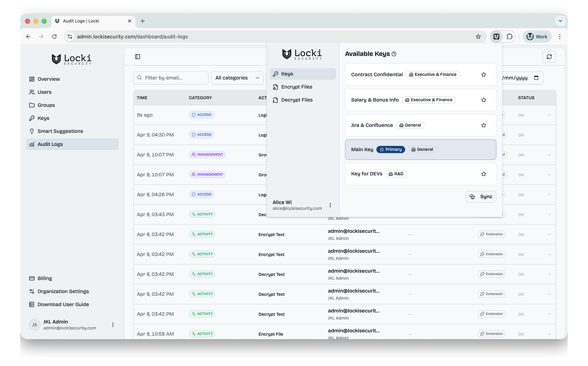Expand the Apr 8, 10:58 AM row chevron
Screen dimensions: 588x366
click(x=549, y=334)
